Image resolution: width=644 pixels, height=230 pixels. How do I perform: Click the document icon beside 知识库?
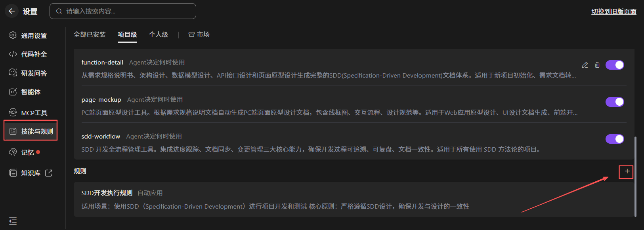point(13,173)
